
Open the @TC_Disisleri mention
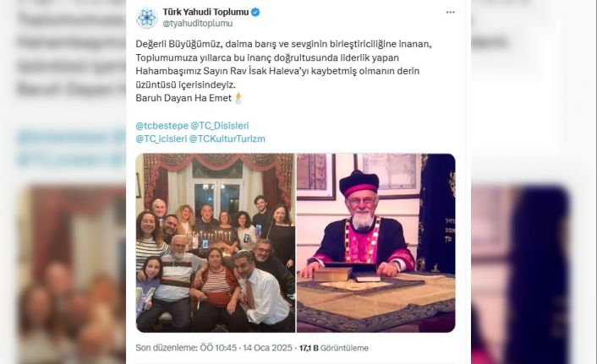[x=220, y=125]
